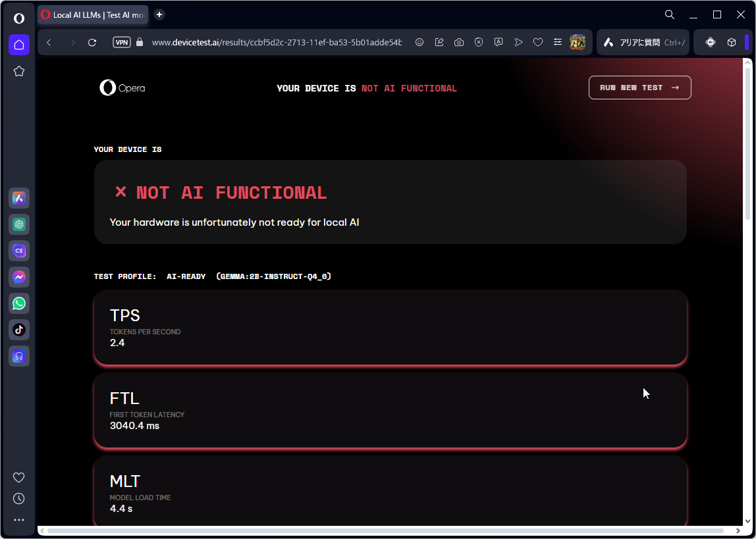Open emoji reaction smiley icon

(x=419, y=42)
